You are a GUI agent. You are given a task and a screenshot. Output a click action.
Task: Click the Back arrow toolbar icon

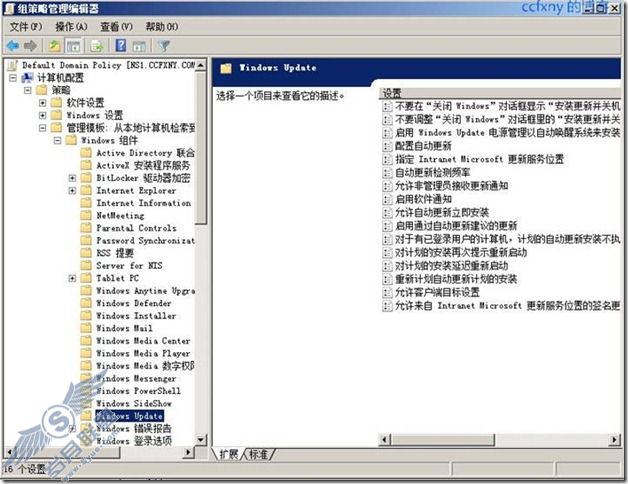click(13, 46)
